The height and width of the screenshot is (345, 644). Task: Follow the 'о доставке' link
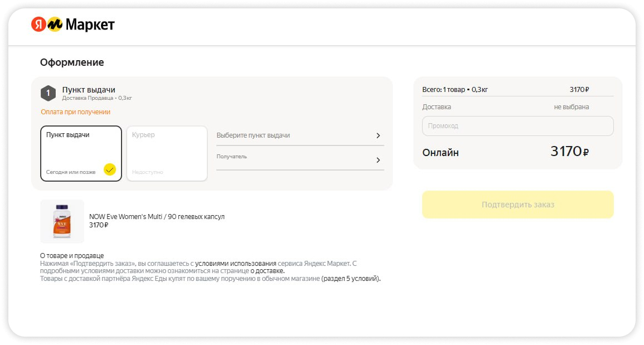click(x=268, y=271)
